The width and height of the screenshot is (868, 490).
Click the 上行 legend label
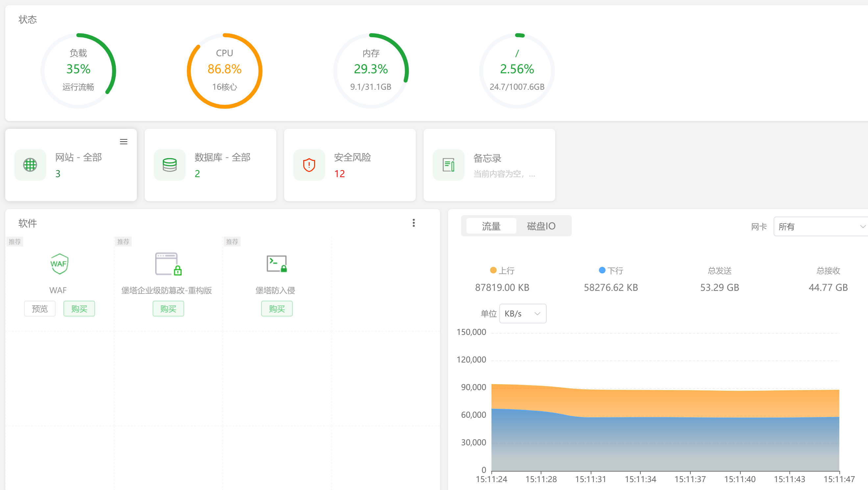507,271
